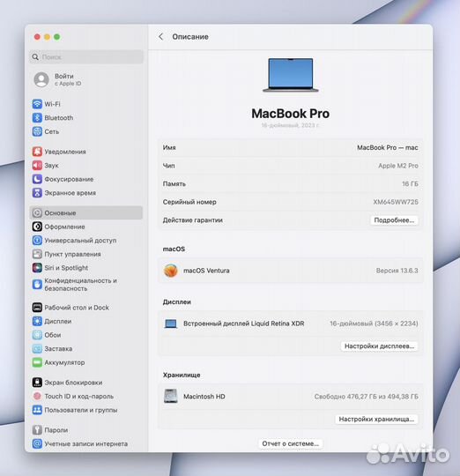Viewport: 460px width, 476px height.
Task: Select the Сеть network icon
Action: [37, 131]
